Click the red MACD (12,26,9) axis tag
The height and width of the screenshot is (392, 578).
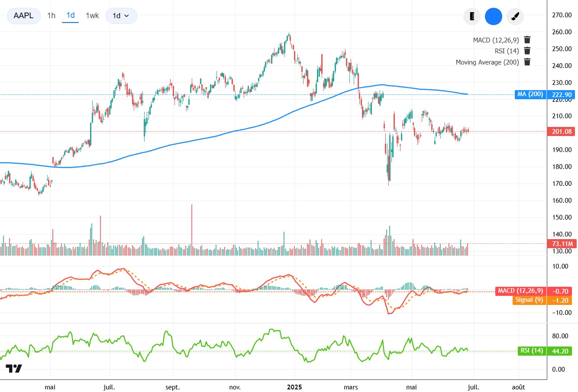tap(520, 291)
